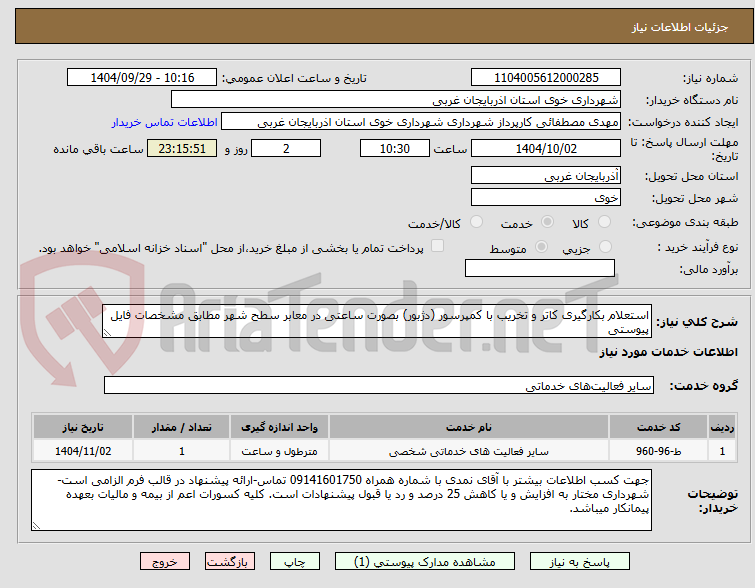Open مشاهده مدارک پیوستی (1) button
Screen dimensions: 755x588
425,562
